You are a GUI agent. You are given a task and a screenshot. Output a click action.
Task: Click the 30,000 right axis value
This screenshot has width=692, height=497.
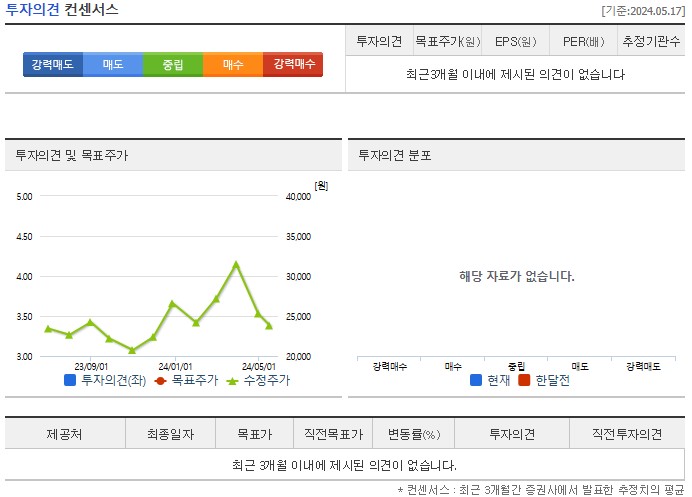(298, 277)
